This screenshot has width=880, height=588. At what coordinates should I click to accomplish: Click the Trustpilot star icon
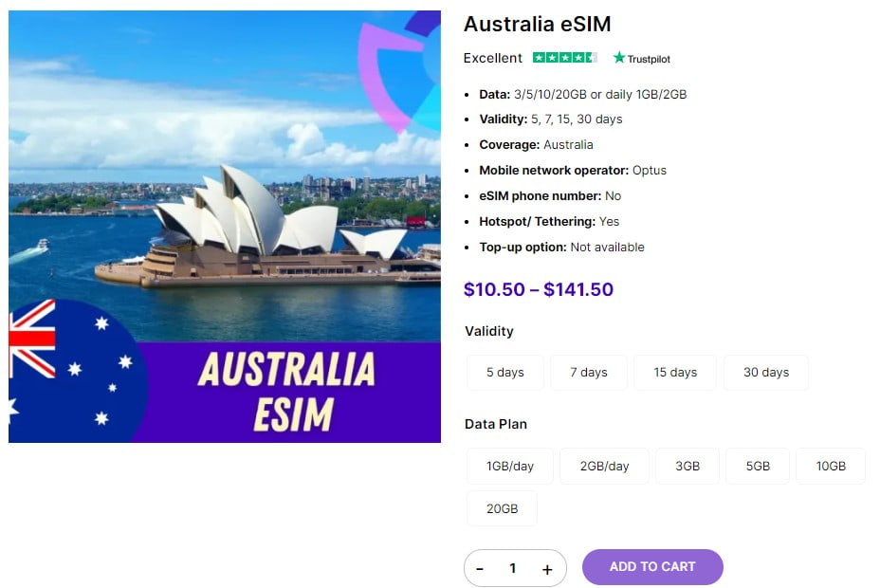pos(617,58)
